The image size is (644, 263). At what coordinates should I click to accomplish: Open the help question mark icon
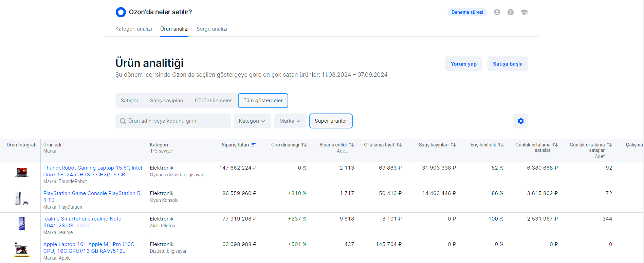click(x=510, y=12)
